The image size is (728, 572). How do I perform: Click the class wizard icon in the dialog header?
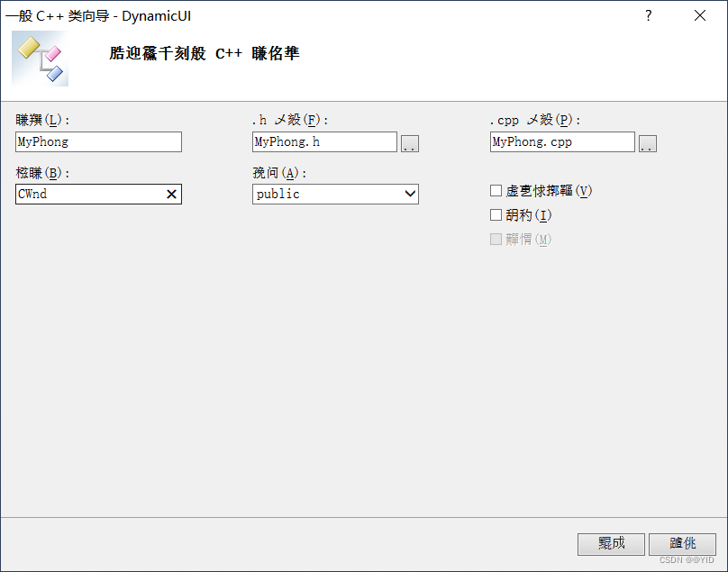click(x=39, y=58)
